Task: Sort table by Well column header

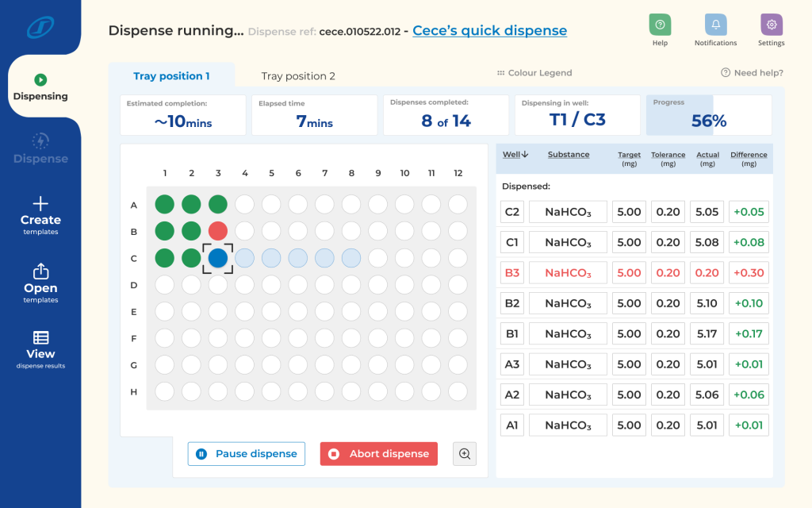Action: 515,154
